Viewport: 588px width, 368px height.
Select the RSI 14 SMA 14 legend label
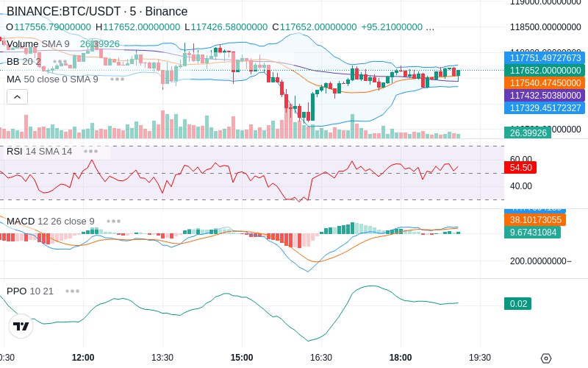(x=40, y=152)
